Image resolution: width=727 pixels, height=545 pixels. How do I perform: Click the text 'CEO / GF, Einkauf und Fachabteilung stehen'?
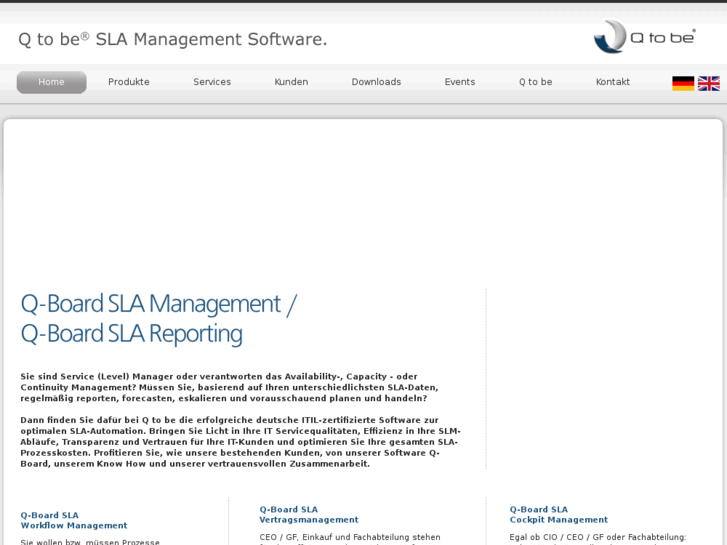click(x=350, y=537)
